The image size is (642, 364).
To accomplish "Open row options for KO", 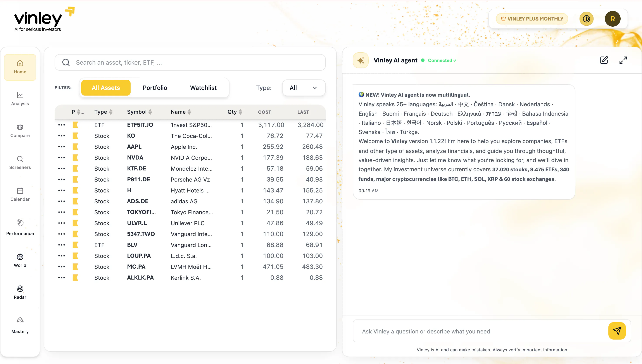I will coord(61,136).
